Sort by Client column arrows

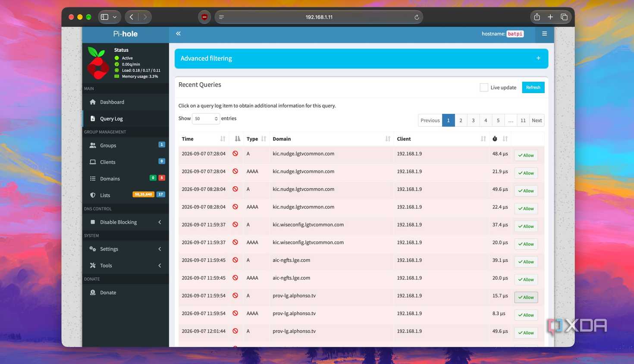[x=483, y=139]
